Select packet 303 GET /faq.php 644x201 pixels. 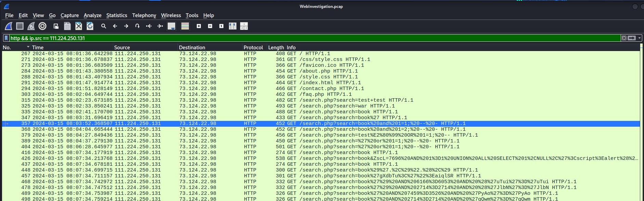pyautogui.click(x=321, y=94)
